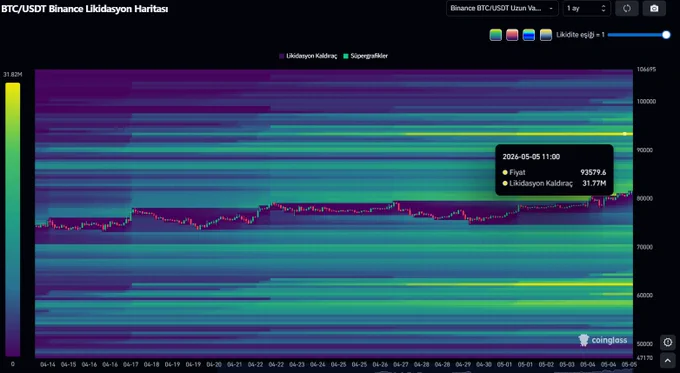This screenshot has height=373, width=680.
Task: Select the green-teal color theme swatch
Action: coord(496,35)
